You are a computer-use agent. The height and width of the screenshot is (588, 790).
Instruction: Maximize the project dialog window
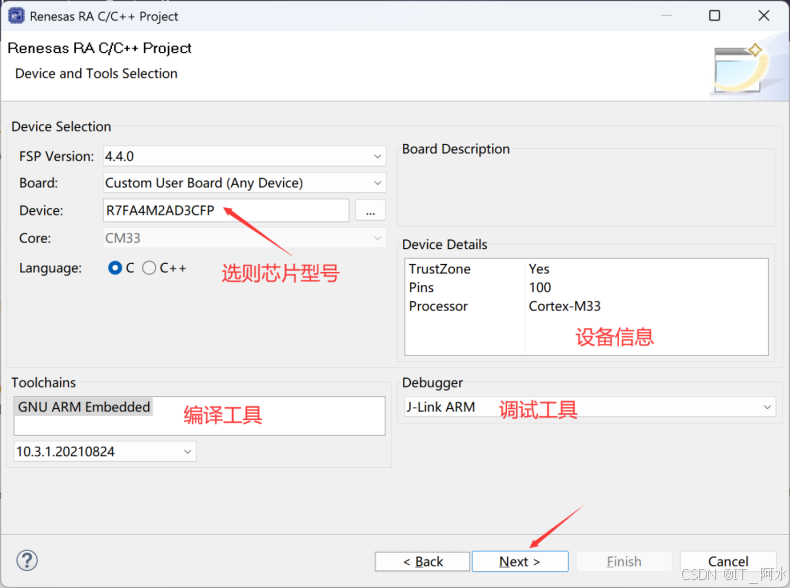click(x=714, y=16)
